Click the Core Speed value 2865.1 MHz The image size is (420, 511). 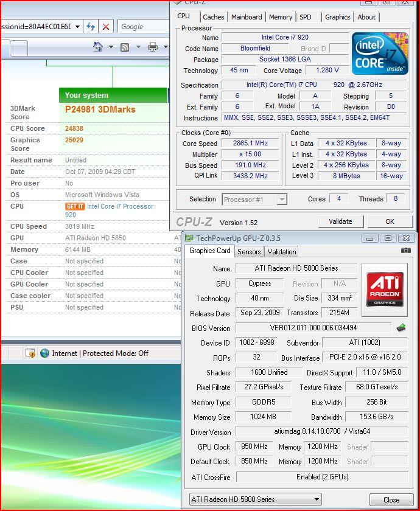[x=250, y=143]
